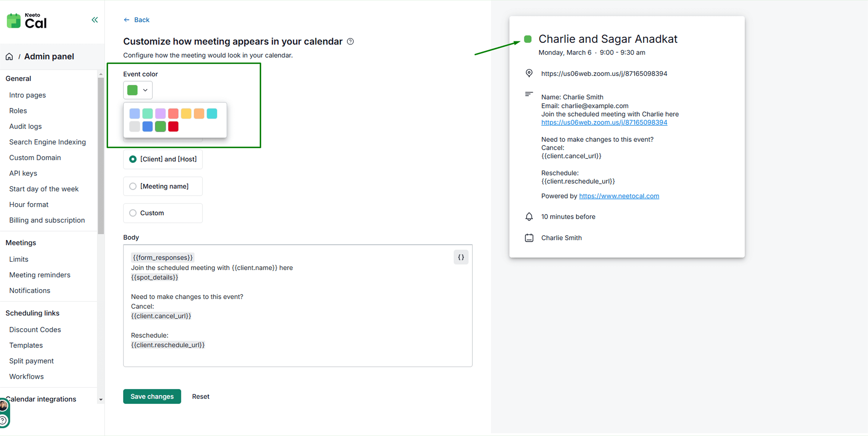
Task: Collapse the sidebar with double-chevron icon
Action: click(x=95, y=20)
